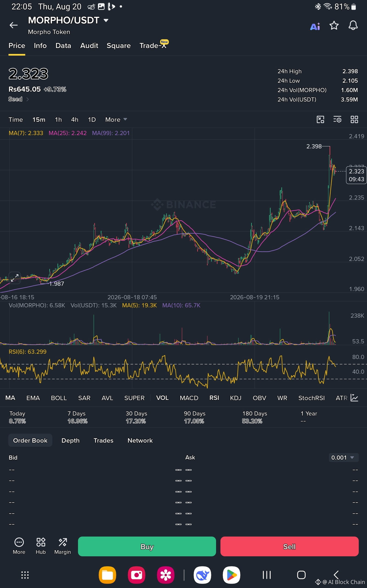
Task: Expand chart to fullscreen arrows icon
Action: point(14,278)
